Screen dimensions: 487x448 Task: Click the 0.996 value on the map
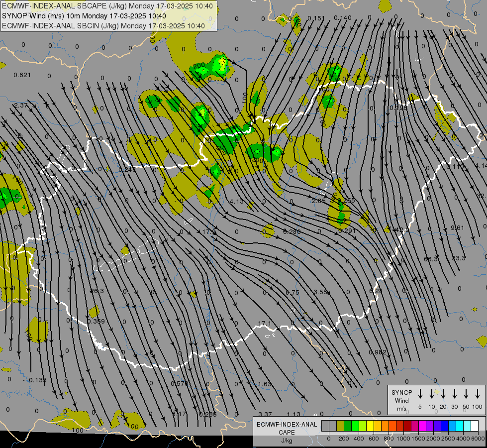tap(398, 108)
